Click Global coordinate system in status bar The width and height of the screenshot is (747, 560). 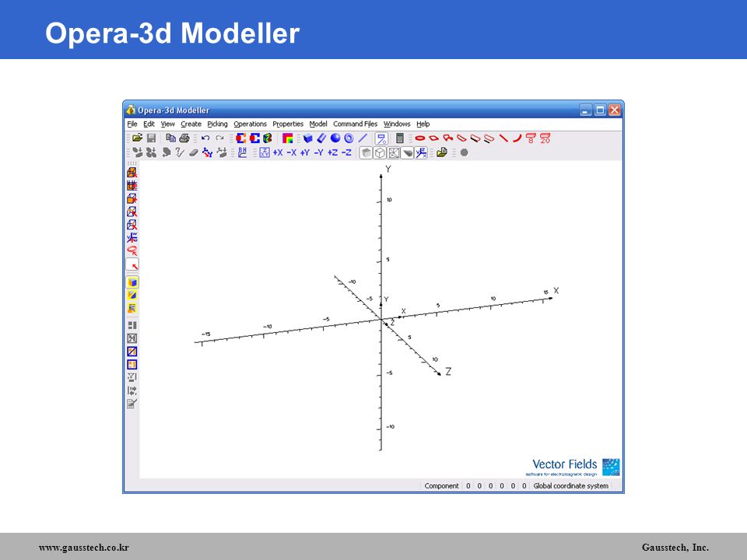click(570, 485)
